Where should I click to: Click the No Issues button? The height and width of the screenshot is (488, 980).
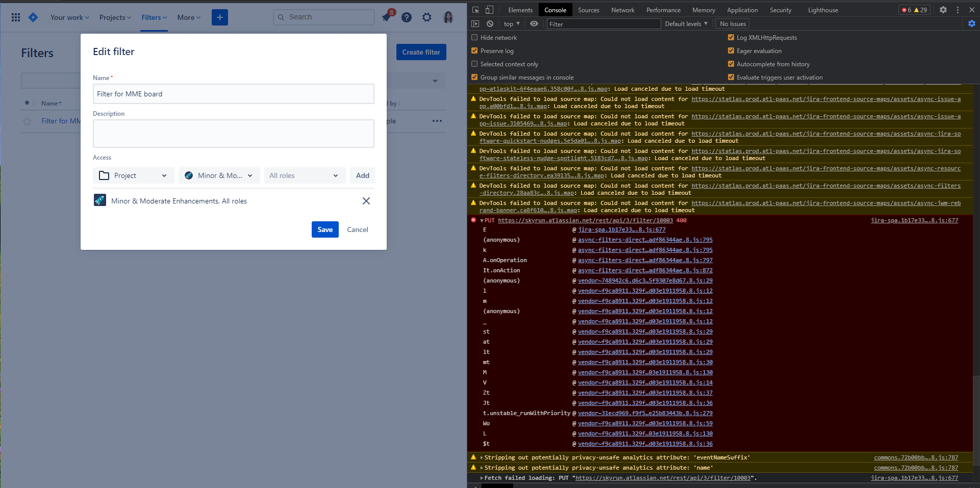(x=733, y=23)
